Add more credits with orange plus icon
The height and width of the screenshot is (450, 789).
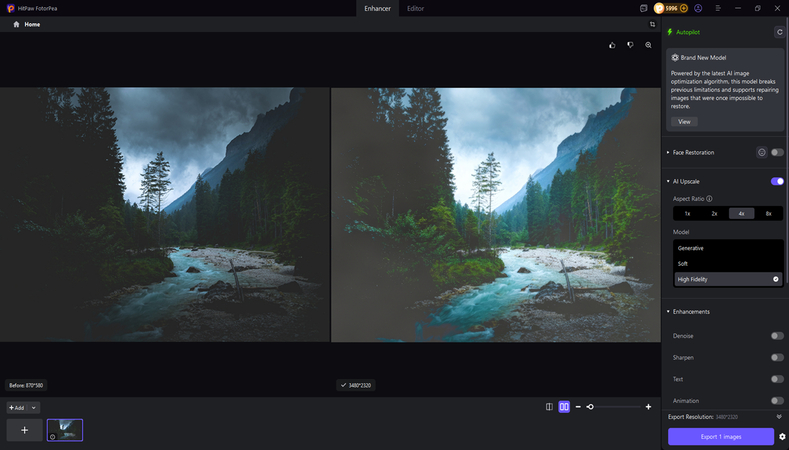684,9
